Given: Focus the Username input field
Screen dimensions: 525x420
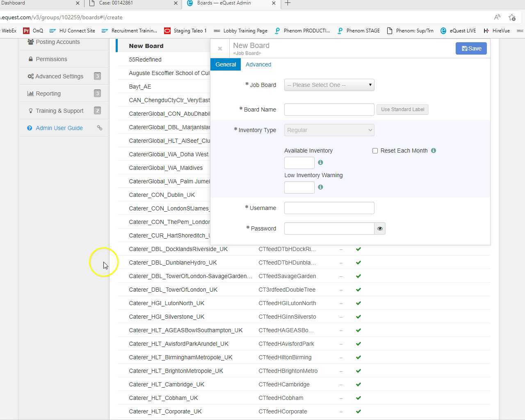Looking at the screenshot, I should (329, 208).
